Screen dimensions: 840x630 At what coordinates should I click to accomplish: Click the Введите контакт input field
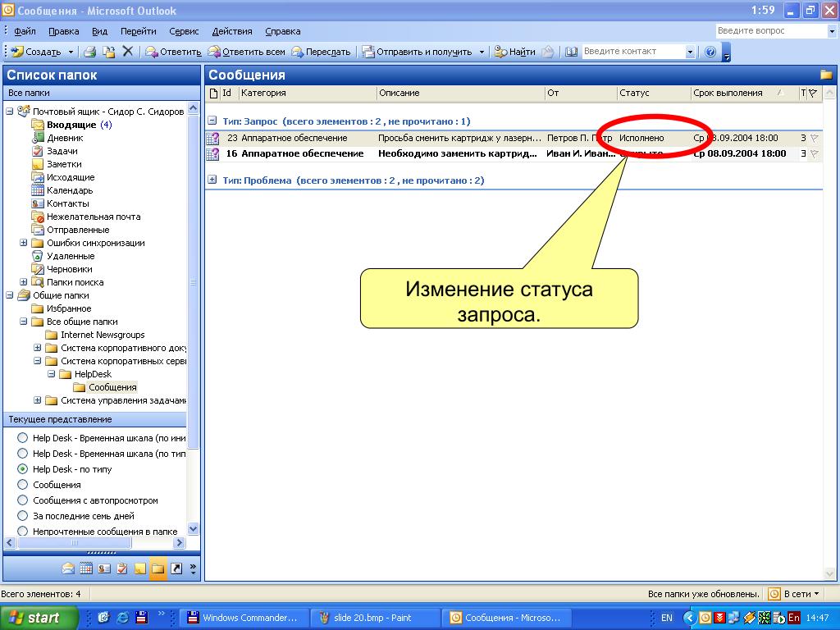(634, 52)
